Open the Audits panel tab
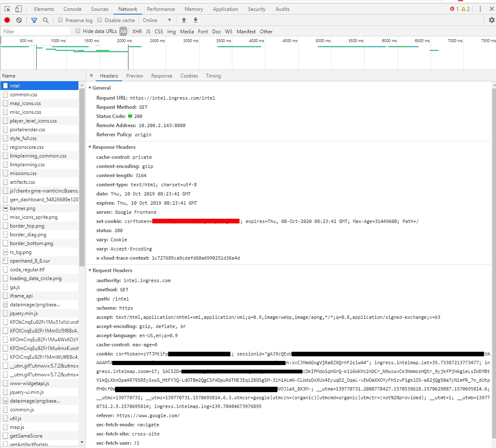The width and height of the screenshot is (496, 448). [282, 9]
